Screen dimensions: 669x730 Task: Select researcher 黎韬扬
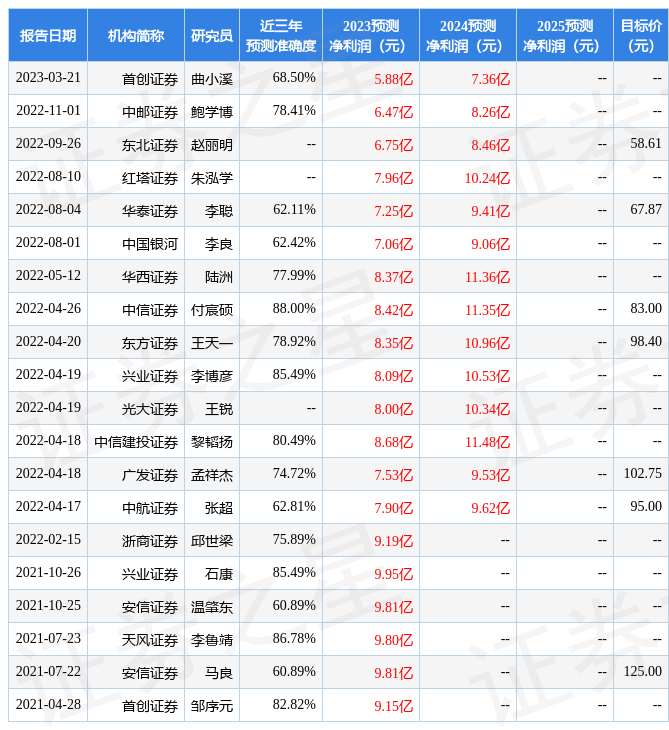click(212, 442)
